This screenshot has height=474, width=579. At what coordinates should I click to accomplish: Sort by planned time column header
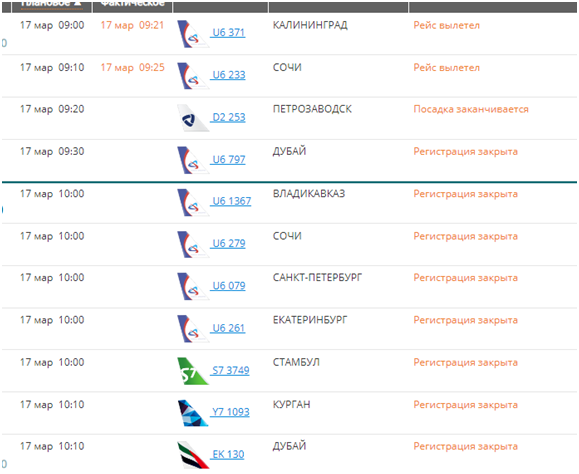[52, 4]
